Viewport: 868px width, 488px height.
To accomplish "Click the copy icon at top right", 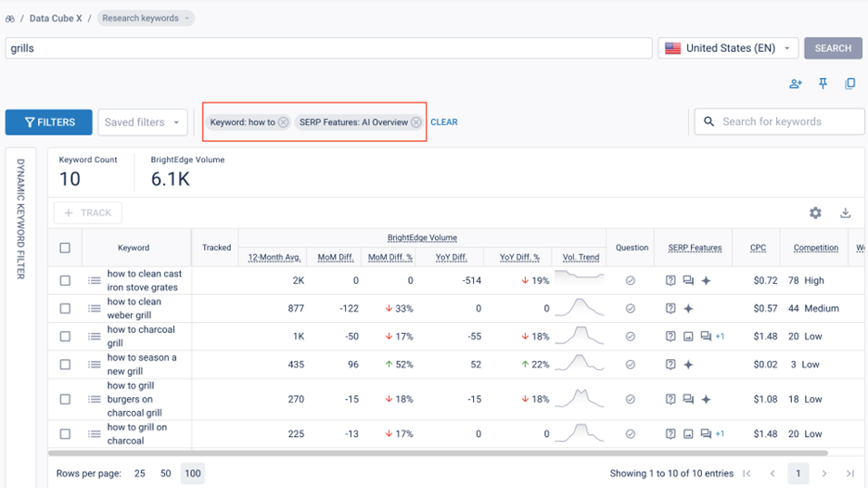I will (849, 83).
